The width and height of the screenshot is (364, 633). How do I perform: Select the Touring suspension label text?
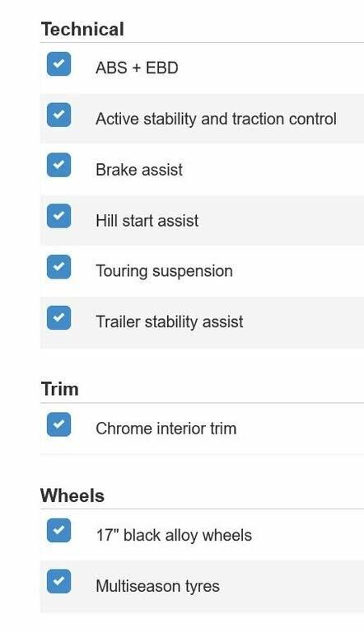pyautogui.click(x=164, y=271)
